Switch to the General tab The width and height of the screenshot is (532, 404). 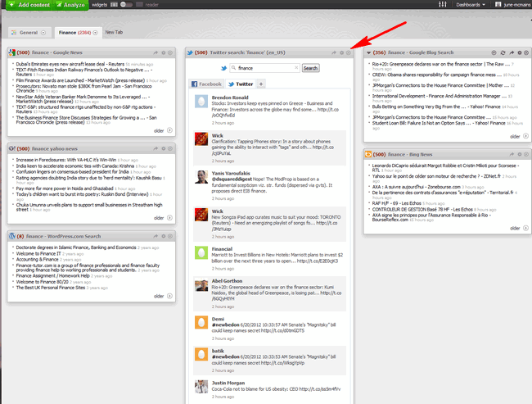[x=29, y=33]
